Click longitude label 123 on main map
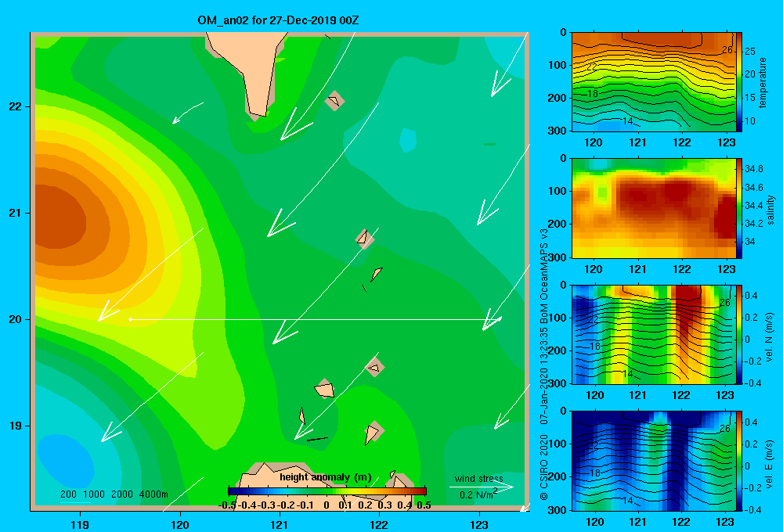The width and height of the screenshot is (783, 532). (479, 524)
